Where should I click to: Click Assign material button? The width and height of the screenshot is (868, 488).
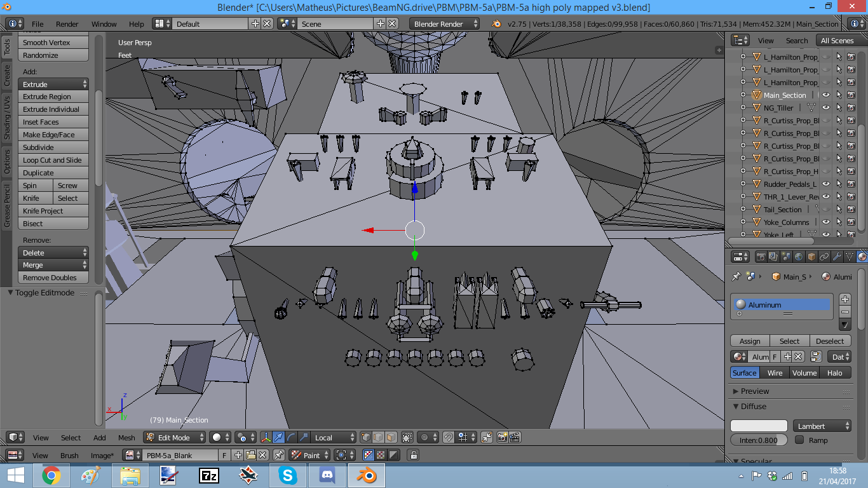coord(750,341)
